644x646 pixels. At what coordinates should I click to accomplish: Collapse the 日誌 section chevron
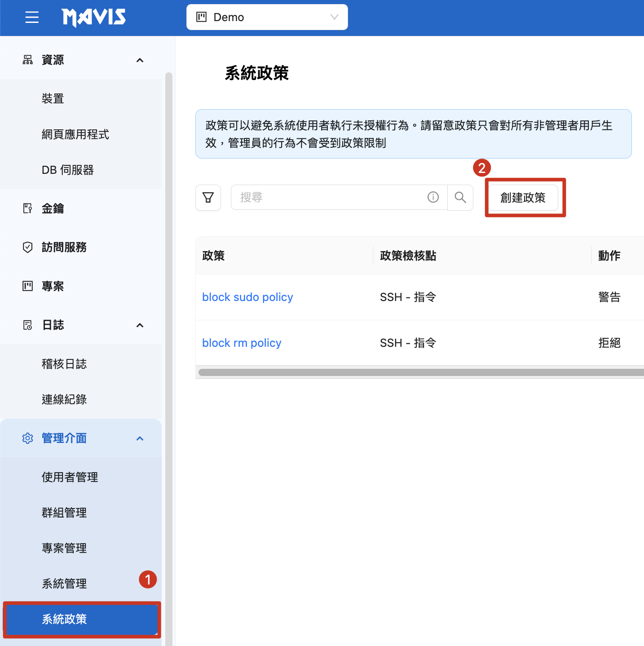tap(140, 325)
